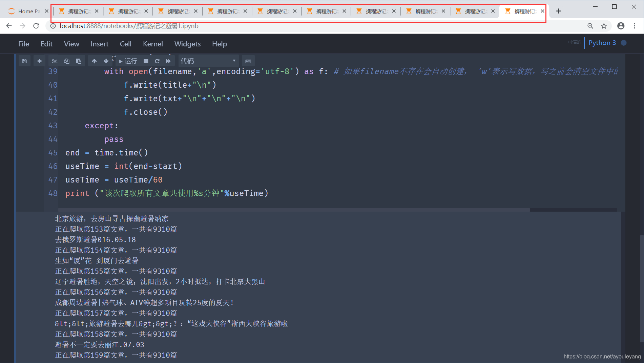Click the horizontal scrollbar of code cell
Screen dimensions: 644x363
[294, 210]
